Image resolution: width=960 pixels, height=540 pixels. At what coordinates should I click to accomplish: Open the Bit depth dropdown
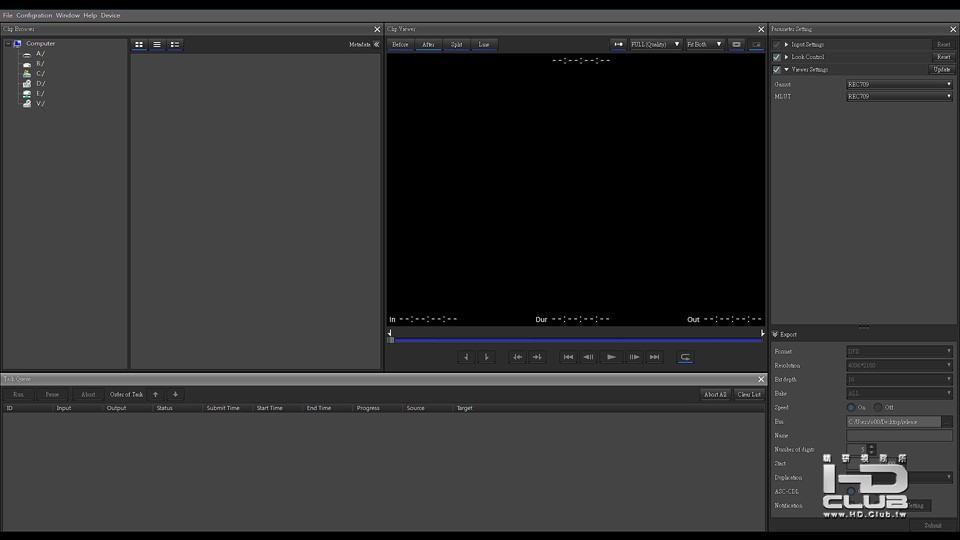pyautogui.click(x=899, y=380)
